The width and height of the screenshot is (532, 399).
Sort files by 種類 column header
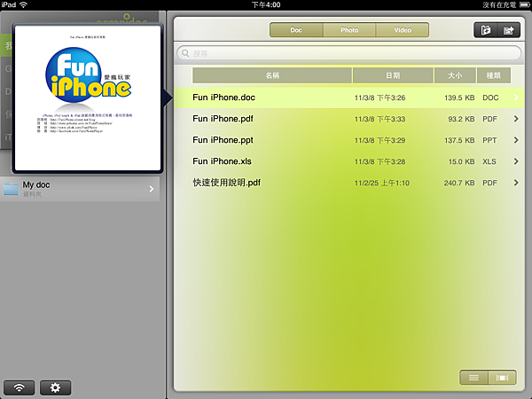click(x=494, y=75)
